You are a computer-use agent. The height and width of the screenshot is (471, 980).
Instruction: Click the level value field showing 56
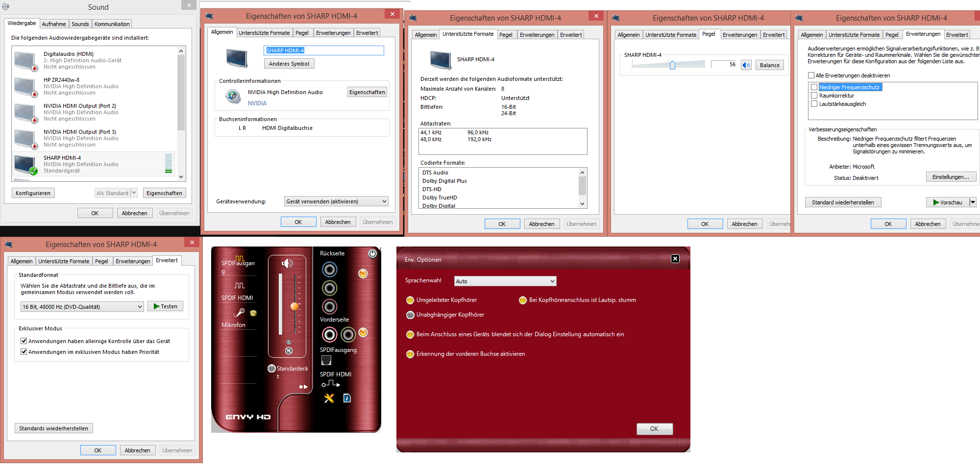click(x=724, y=65)
